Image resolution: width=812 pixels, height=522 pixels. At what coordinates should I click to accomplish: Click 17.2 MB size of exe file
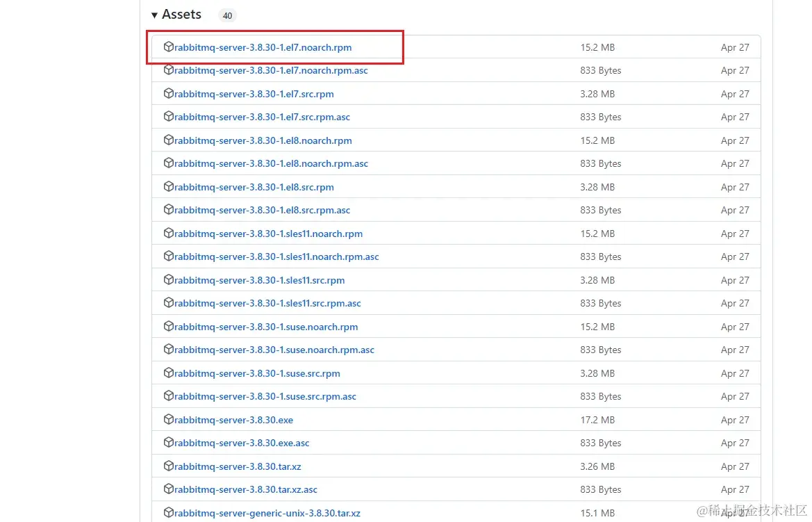tap(597, 420)
